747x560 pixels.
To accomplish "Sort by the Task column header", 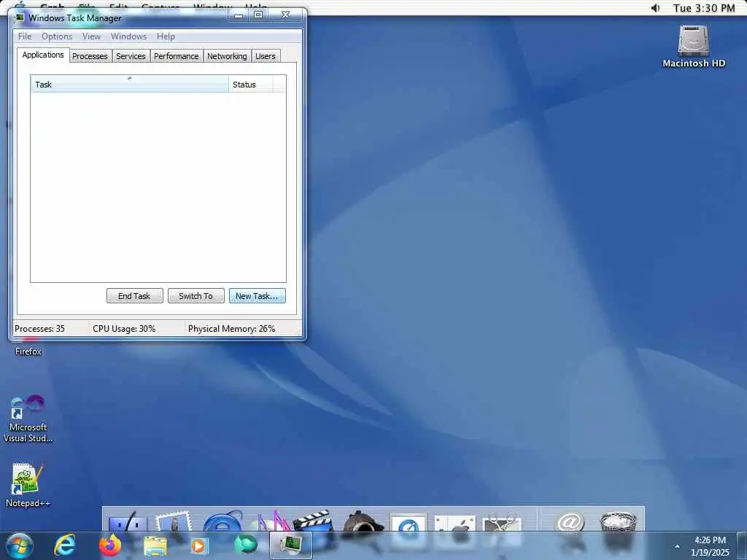I will tap(130, 85).
